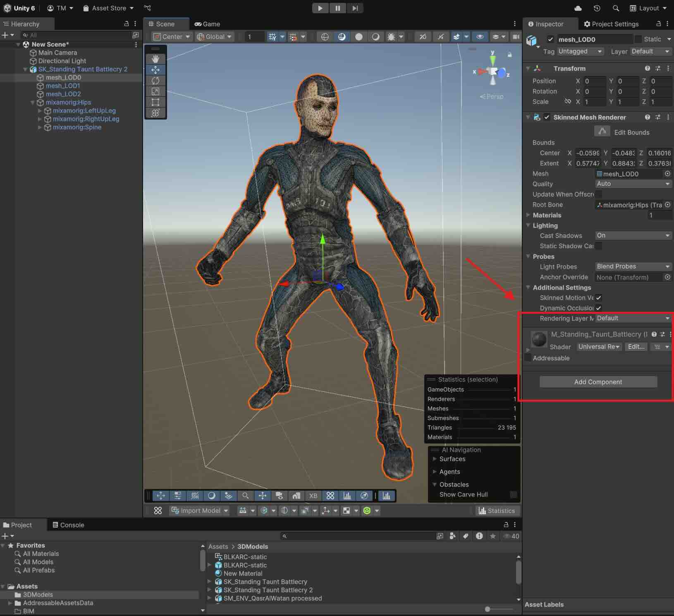Click the Pause button

337,8
